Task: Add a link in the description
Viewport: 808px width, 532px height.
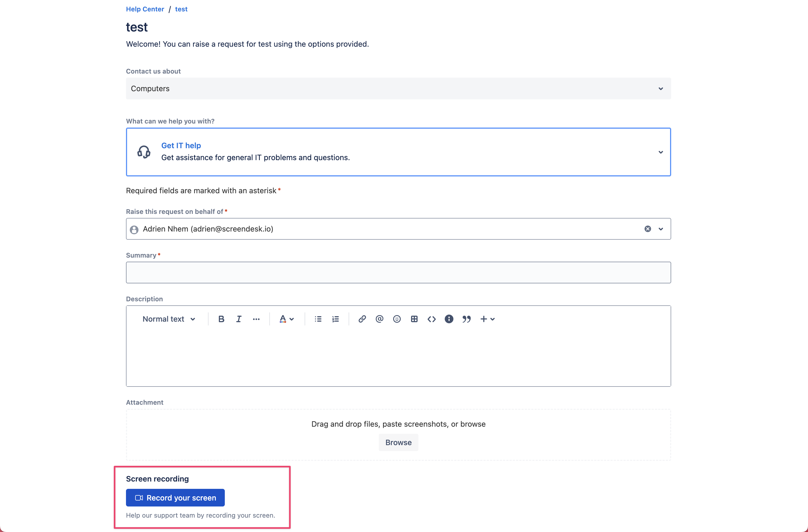Action: 362,319
